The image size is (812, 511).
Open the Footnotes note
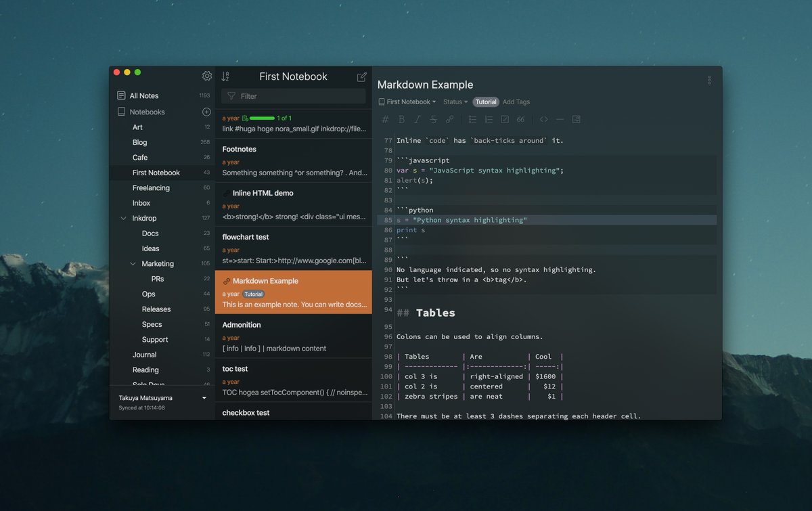294,160
